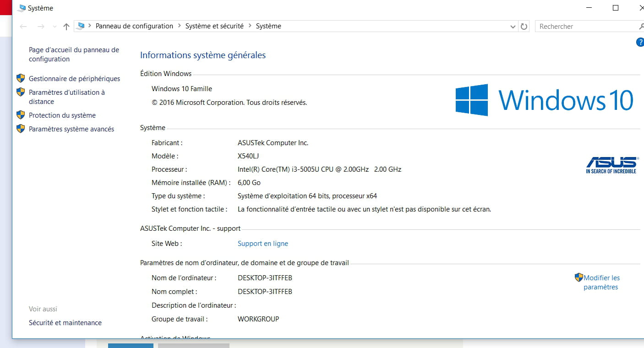Viewport: 644px width, 348px height.
Task: Refresh the Système page
Action: (524, 27)
